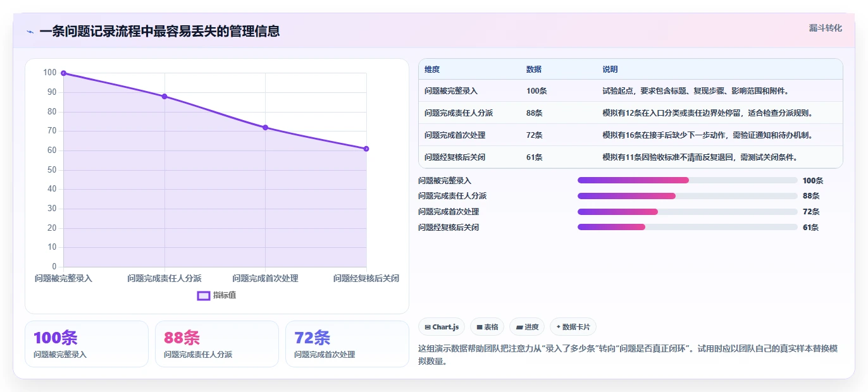
Task: Click the 漏斗转化 label in the header
Action: pos(825,28)
